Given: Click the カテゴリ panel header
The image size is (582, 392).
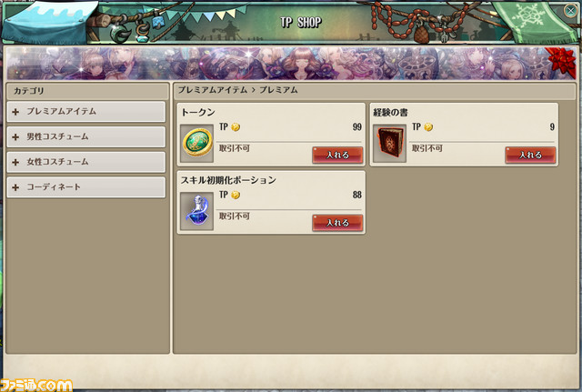Looking at the screenshot, I should pyautogui.click(x=87, y=91).
